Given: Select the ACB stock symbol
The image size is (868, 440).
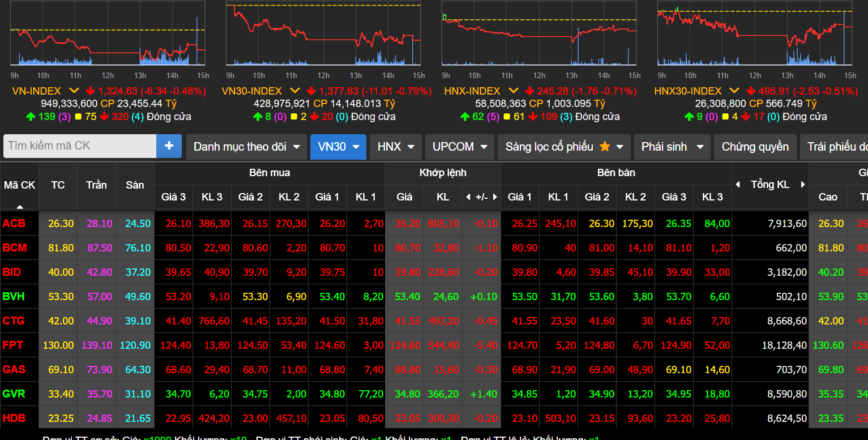Looking at the screenshot, I should [x=14, y=224].
